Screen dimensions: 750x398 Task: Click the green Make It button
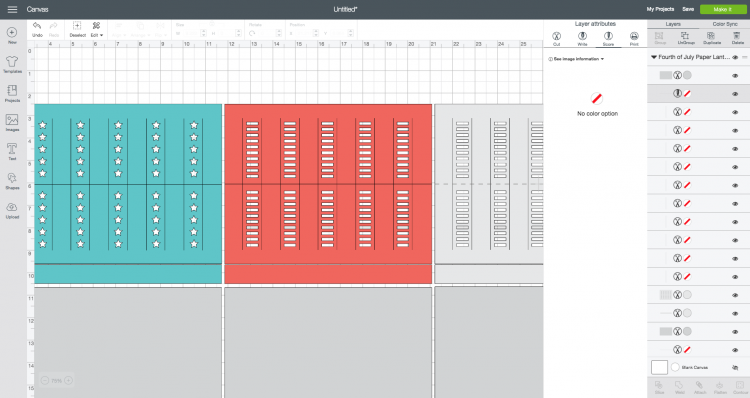[x=722, y=9]
